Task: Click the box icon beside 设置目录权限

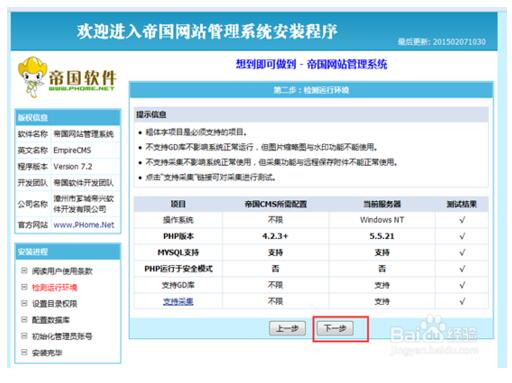Action: click(24, 303)
